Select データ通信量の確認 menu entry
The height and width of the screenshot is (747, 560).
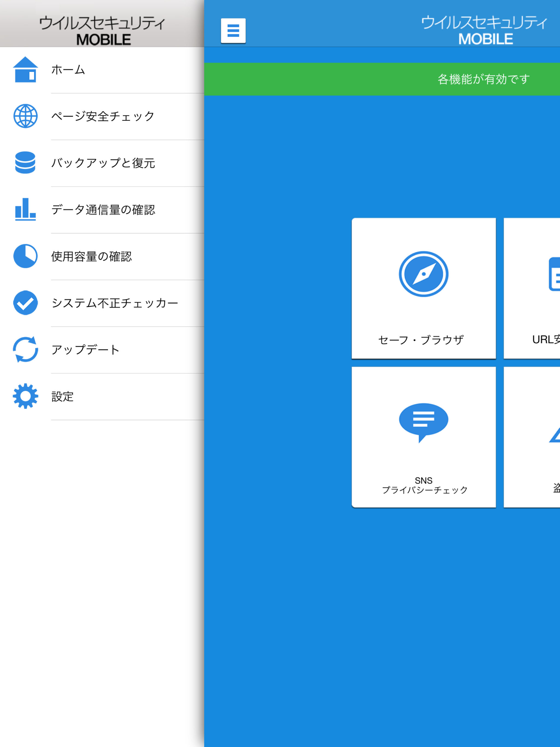click(x=102, y=210)
